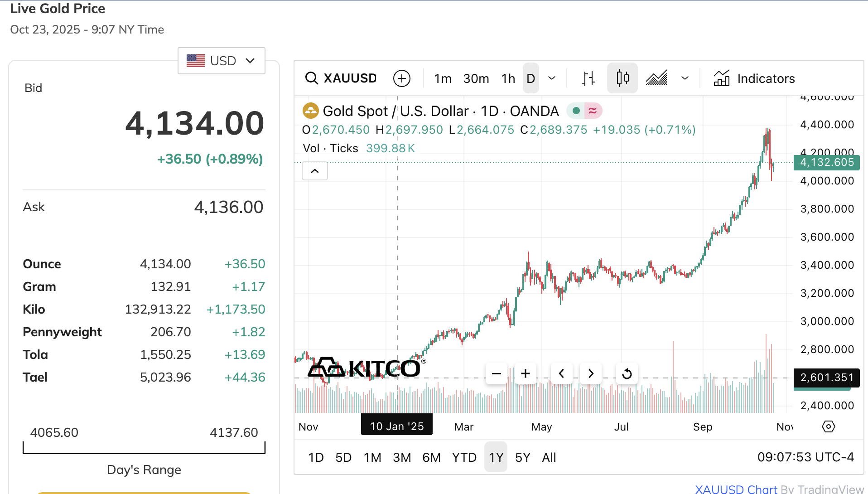Zoom in the chart with plus button

526,374
